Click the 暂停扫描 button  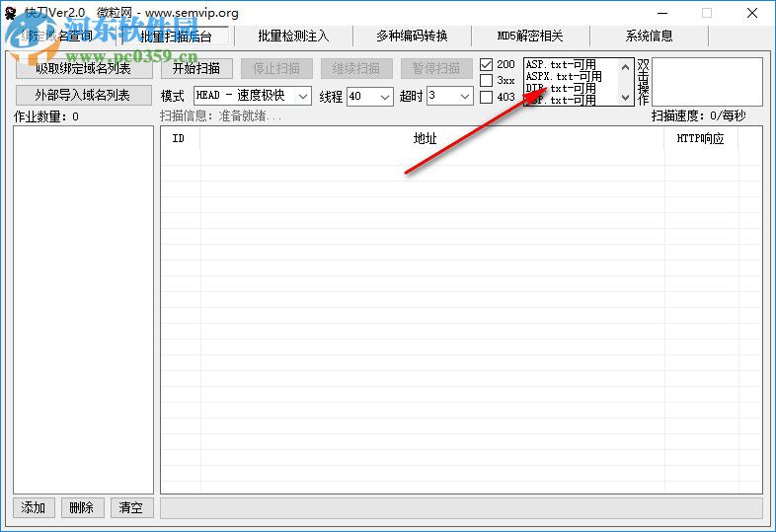436,68
